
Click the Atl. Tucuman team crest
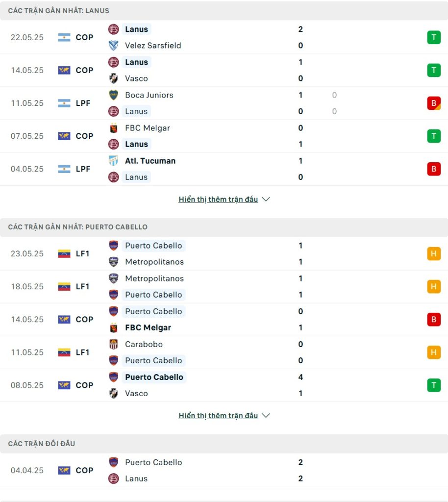(113, 161)
